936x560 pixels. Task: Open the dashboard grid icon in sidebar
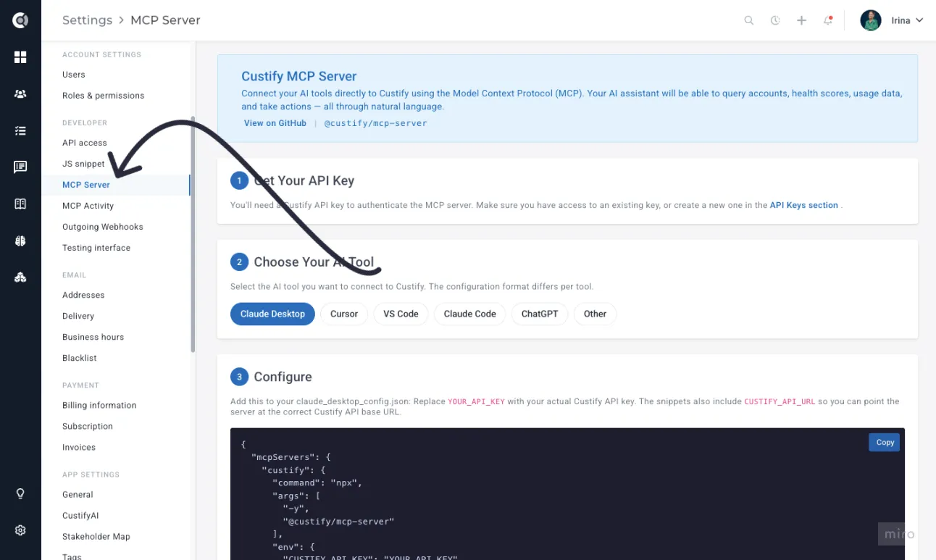[20, 57]
